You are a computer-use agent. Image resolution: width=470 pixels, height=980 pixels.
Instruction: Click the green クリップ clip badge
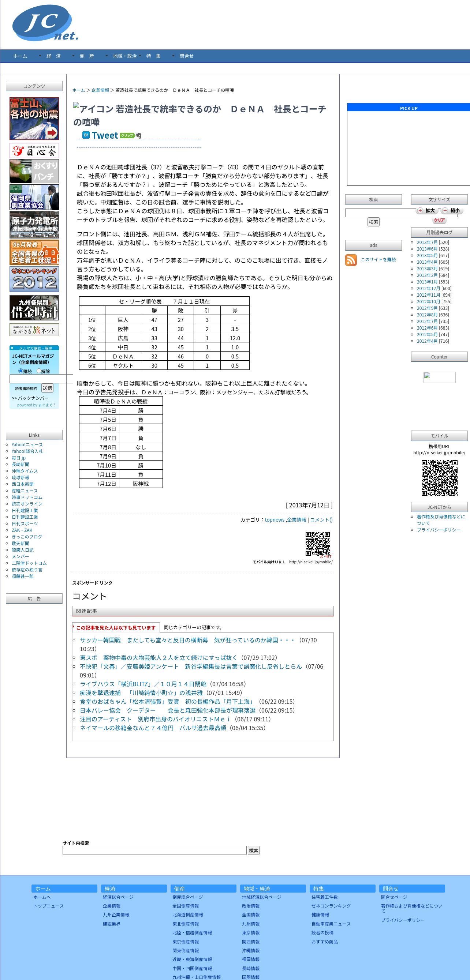click(x=127, y=135)
